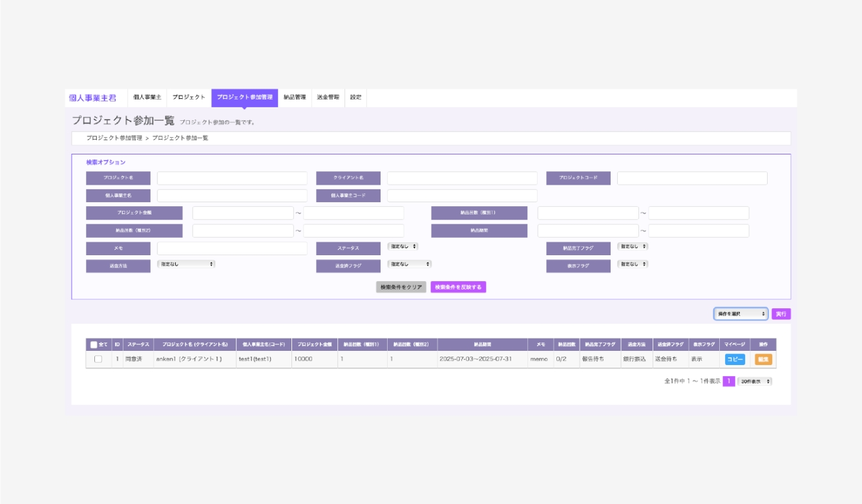Click the 納品回数（種別2）minimum field
Image resolution: width=862 pixels, height=504 pixels.
(243, 231)
